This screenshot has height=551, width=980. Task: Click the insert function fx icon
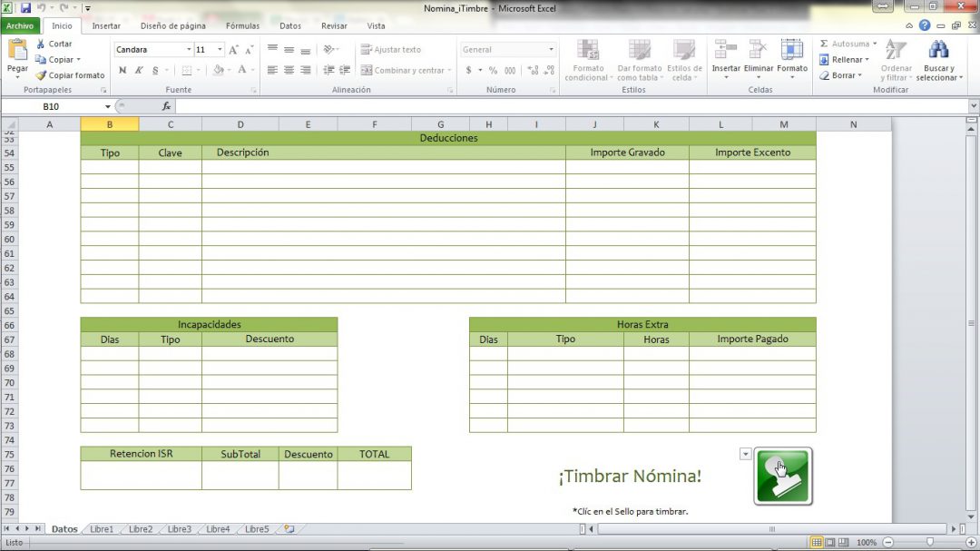pos(166,106)
